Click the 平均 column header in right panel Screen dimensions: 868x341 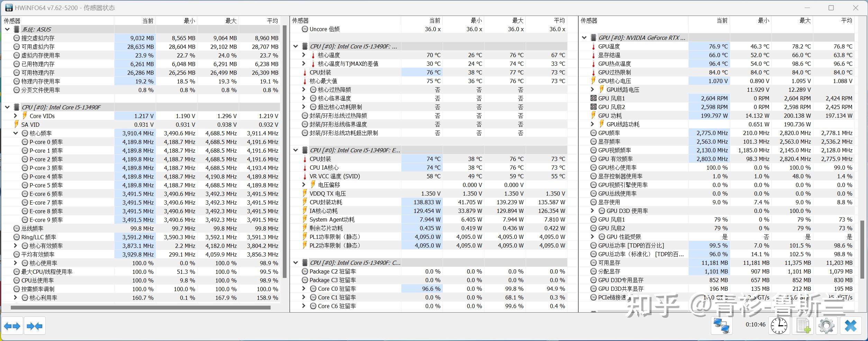pos(834,21)
